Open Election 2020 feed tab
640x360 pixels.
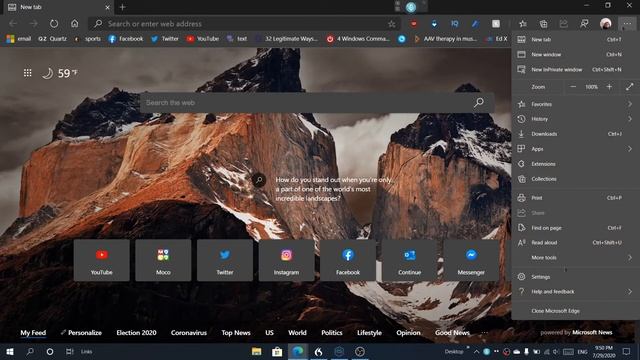tap(136, 333)
